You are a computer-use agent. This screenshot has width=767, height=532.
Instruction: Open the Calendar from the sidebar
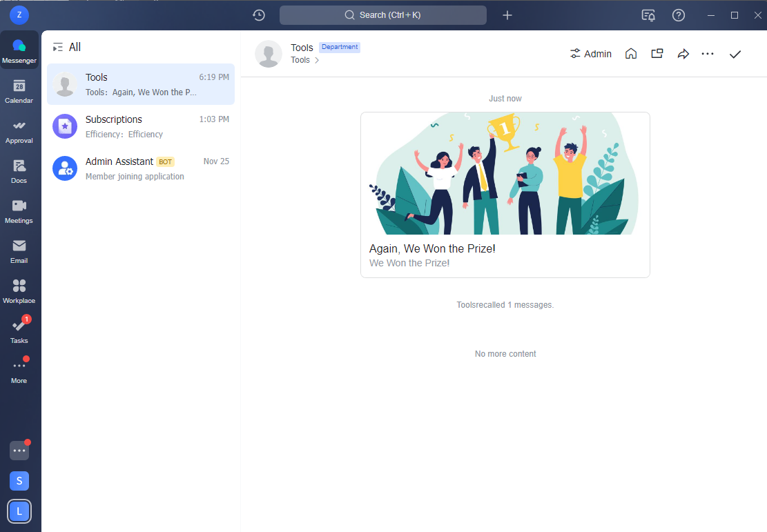tap(19, 90)
